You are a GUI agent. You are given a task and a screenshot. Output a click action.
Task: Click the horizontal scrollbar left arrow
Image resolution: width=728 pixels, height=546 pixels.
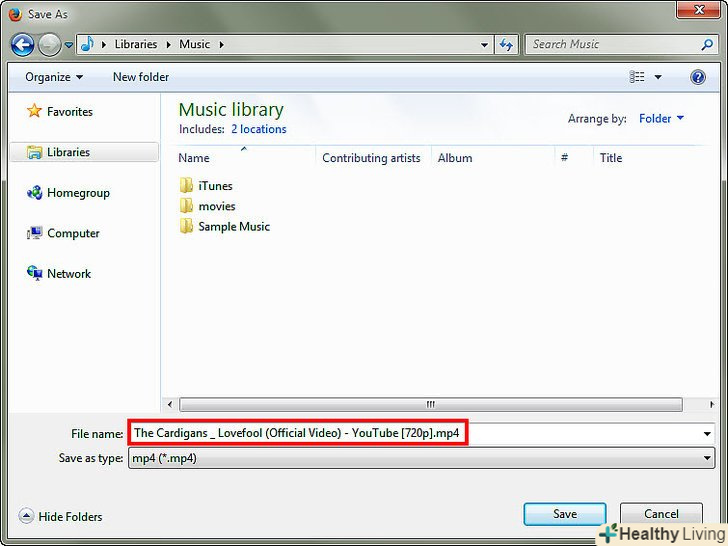pos(170,404)
